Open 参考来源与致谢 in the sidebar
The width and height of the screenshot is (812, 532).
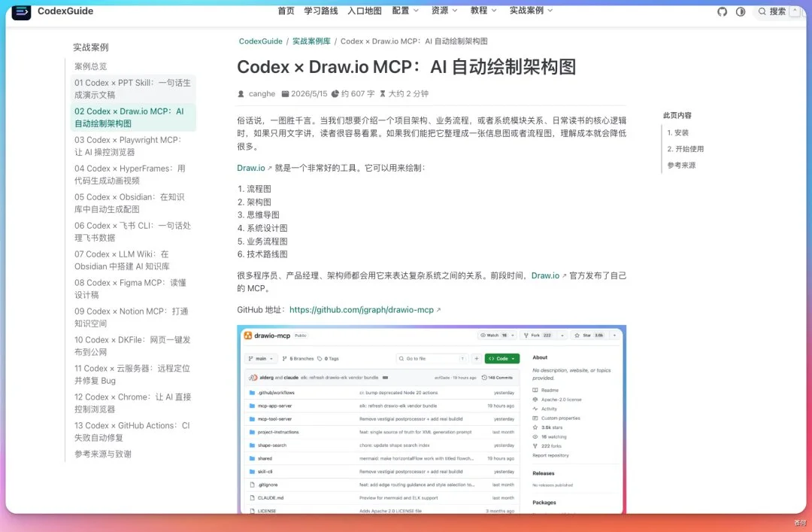tap(103, 454)
